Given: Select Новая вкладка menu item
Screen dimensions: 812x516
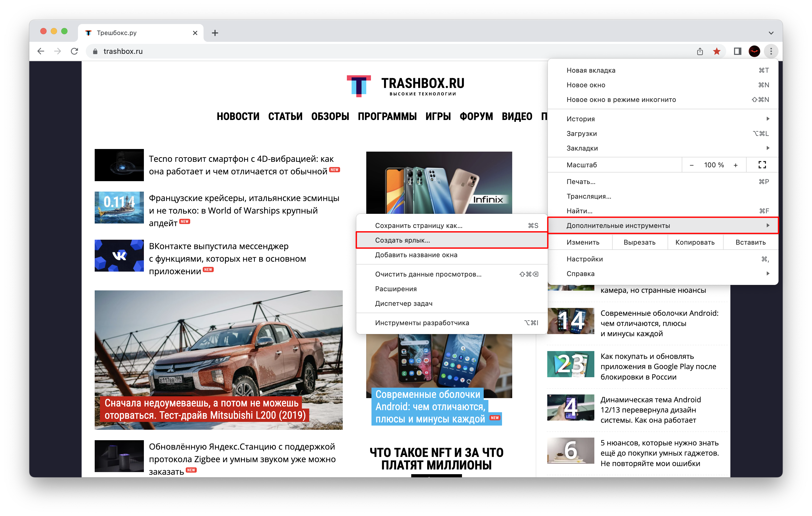Looking at the screenshot, I should point(663,70).
